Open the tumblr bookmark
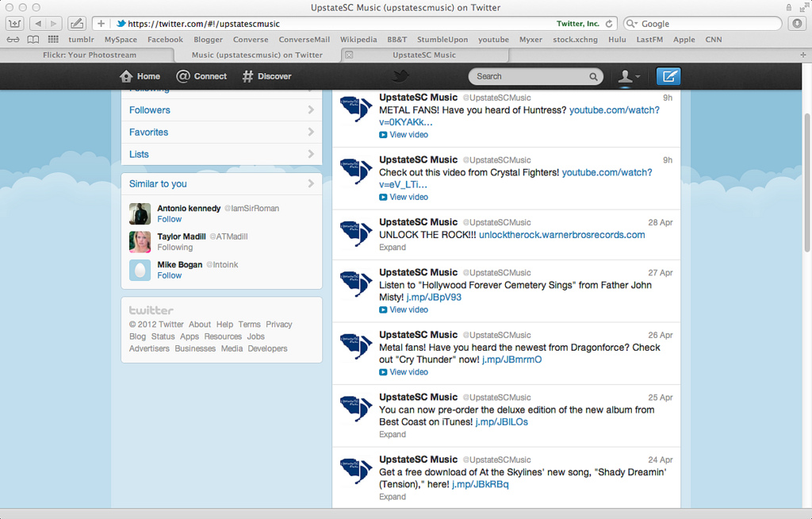The width and height of the screenshot is (812, 519). tap(82, 40)
